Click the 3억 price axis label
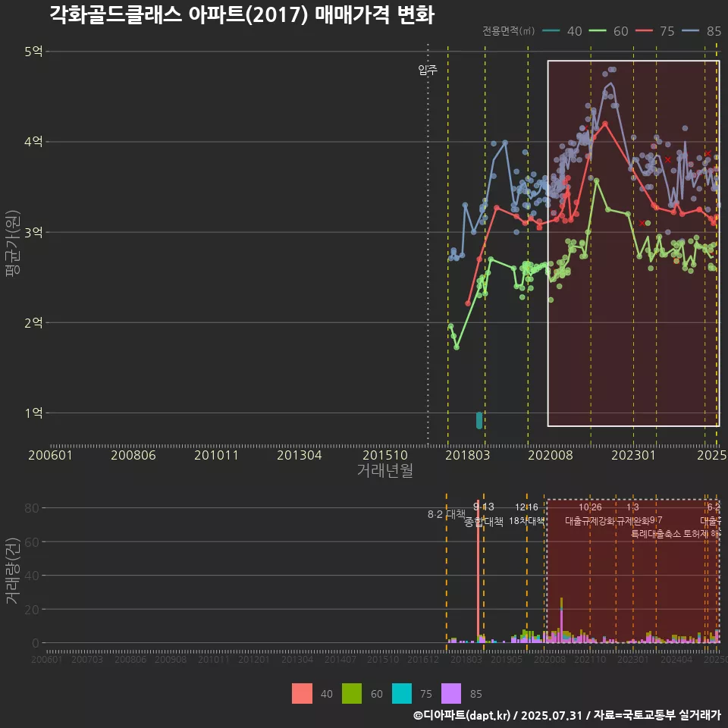 click(x=34, y=232)
